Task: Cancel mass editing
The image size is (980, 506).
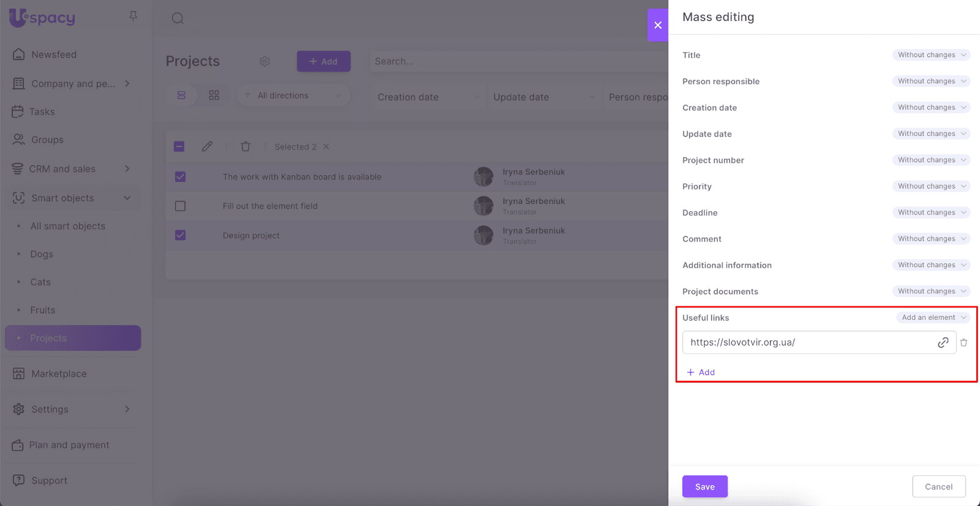Action: (x=938, y=486)
